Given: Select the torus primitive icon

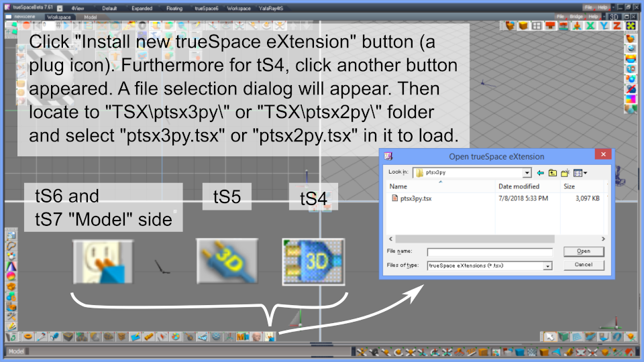Looking at the screenshot, I should pos(28,337).
